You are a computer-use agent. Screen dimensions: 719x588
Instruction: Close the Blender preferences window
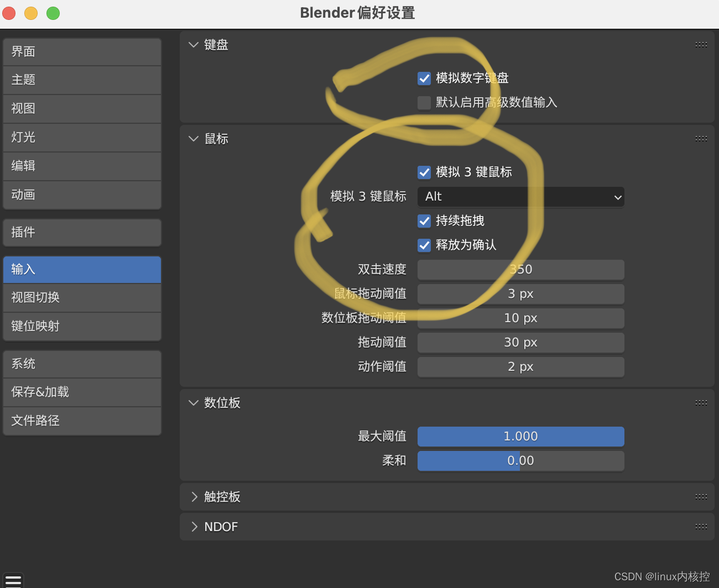(x=9, y=13)
